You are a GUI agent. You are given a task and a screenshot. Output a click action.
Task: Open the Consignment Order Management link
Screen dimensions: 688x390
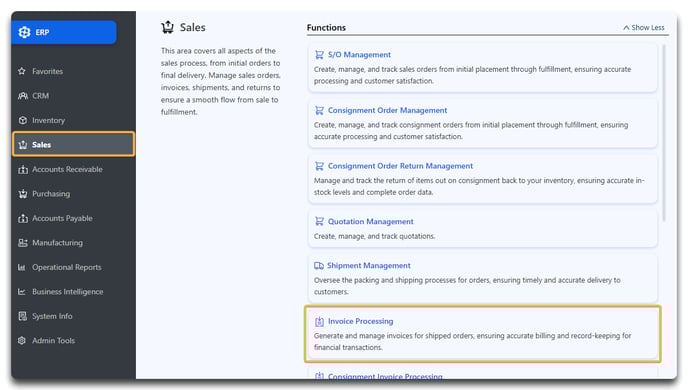(x=387, y=111)
